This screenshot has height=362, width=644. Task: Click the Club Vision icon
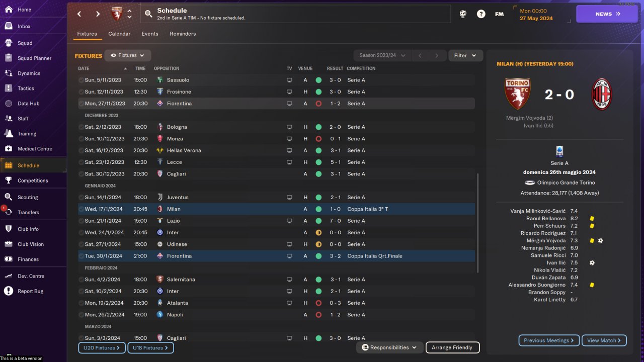pos(9,244)
